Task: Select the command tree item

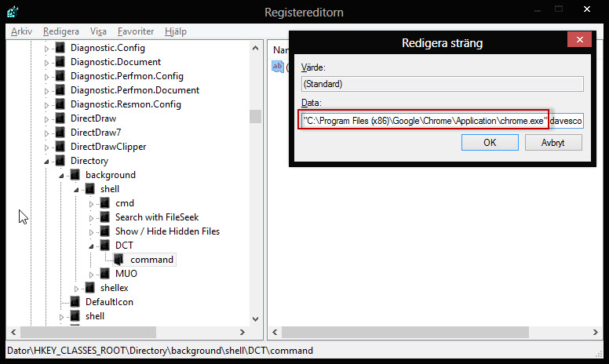Action: (151, 260)
